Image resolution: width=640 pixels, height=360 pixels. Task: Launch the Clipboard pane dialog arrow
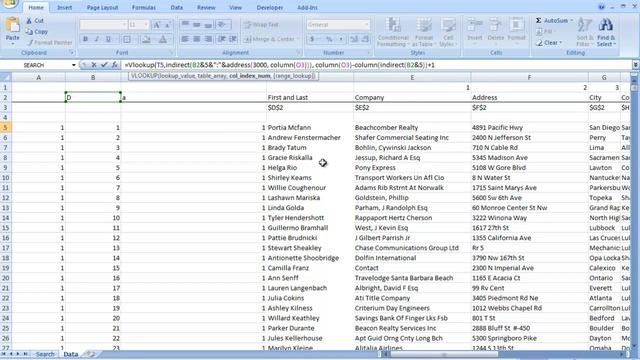click(72, 53)
